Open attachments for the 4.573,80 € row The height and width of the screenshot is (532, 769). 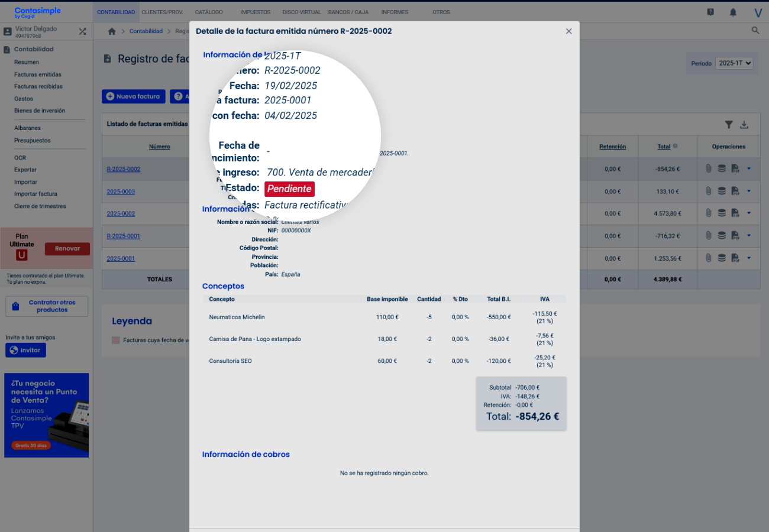click(708, 213)
